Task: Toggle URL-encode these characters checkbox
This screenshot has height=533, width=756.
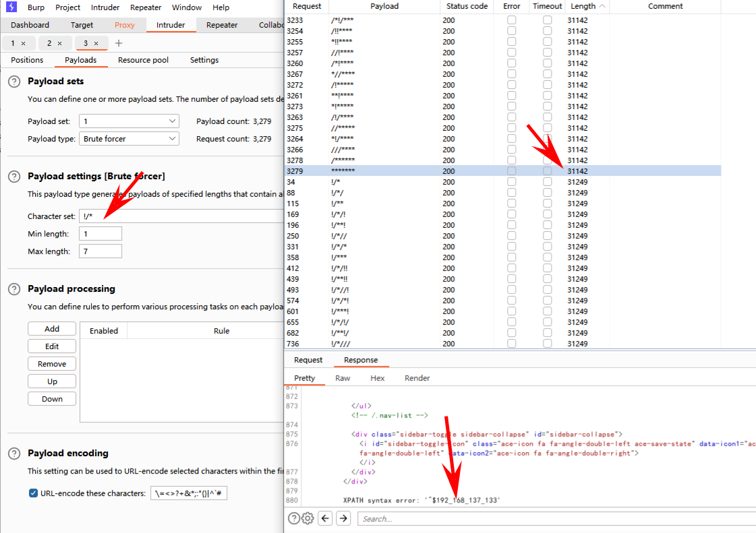Action: (33, 493)
